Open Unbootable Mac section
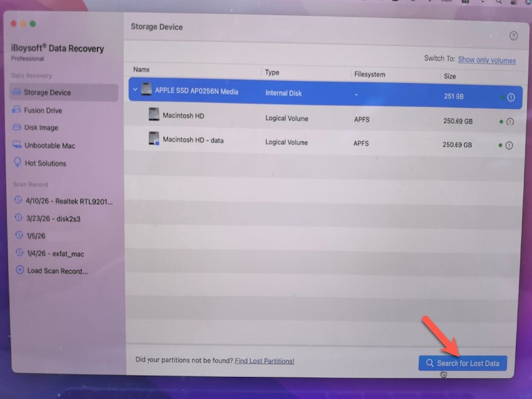Viewport: 532px width, 399px height. 49,146
